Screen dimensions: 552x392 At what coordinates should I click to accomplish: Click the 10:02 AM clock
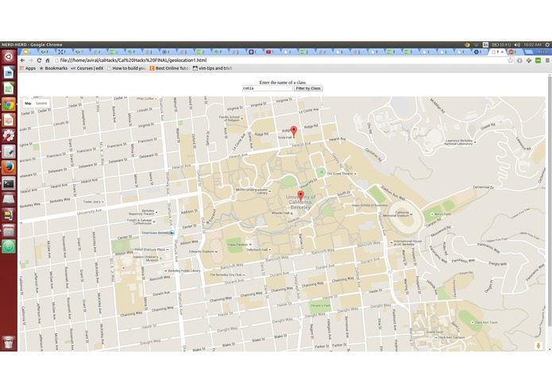(x=532, y=44)
